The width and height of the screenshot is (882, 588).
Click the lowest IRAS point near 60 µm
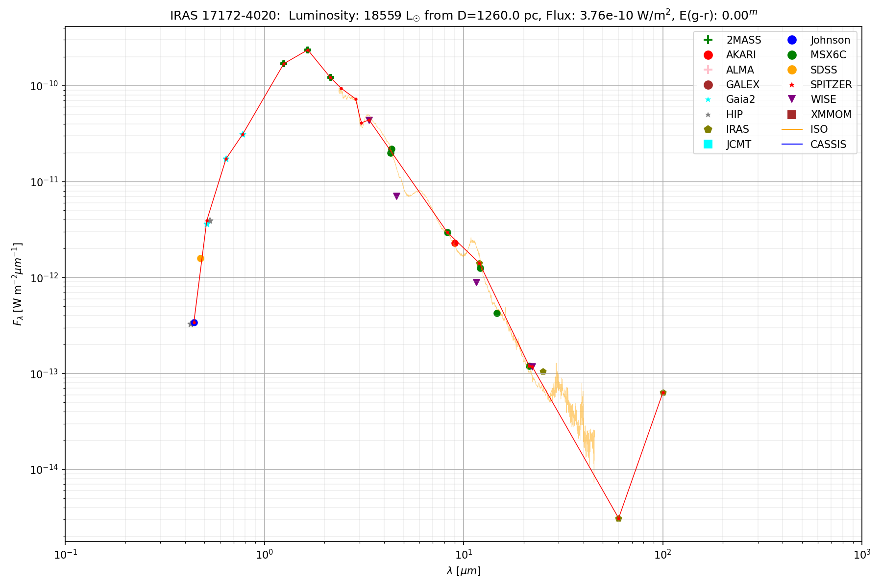618,518
